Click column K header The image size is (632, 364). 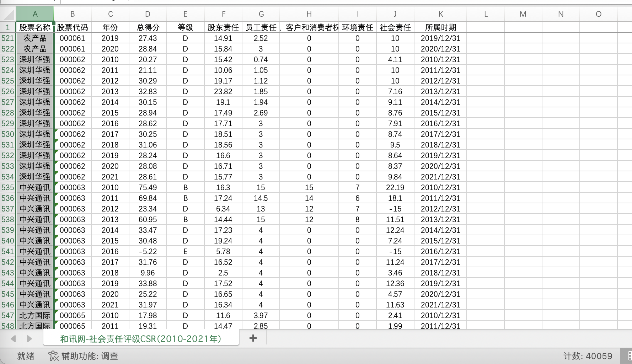441,14
